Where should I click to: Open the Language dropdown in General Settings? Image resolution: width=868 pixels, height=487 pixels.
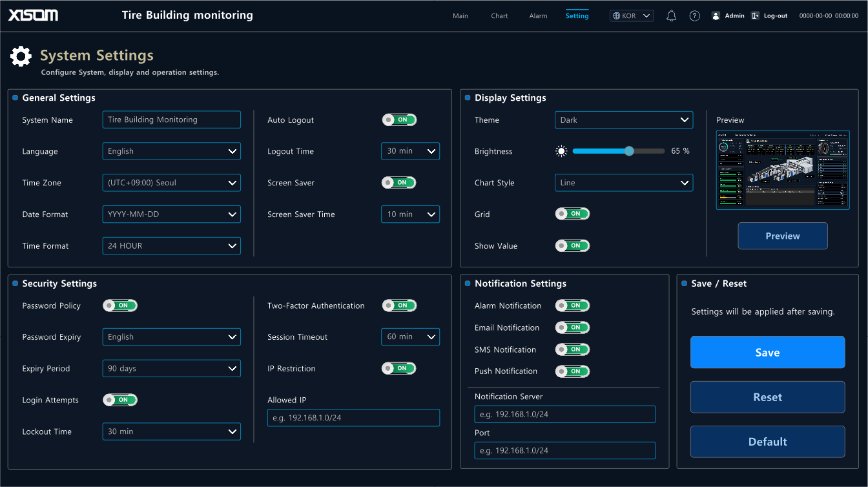pyautogui.click(x=172, y=151)
